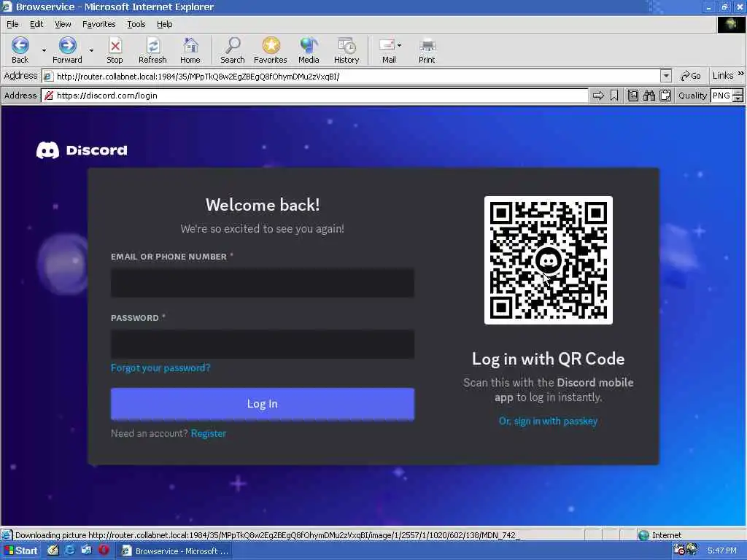The image size is (747, 560).
Task: Open the Favorites star icon
Action: 271,46
